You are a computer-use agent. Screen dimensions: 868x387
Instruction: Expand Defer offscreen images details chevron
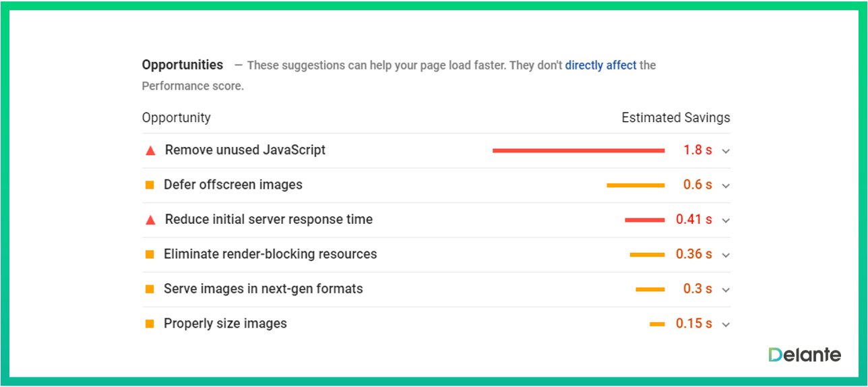coord(726,185)
